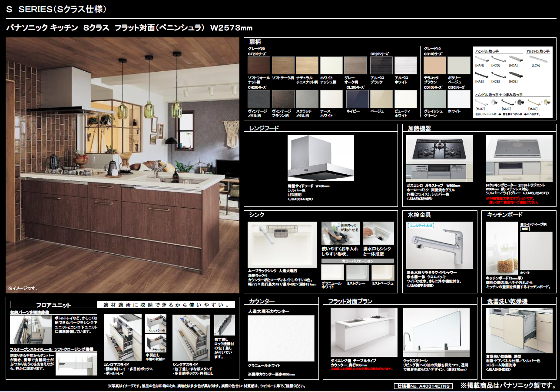This screenshot has height=392, width=560.
Task: Select the MJD handle and knob set
Action: [x=485, y=102]
